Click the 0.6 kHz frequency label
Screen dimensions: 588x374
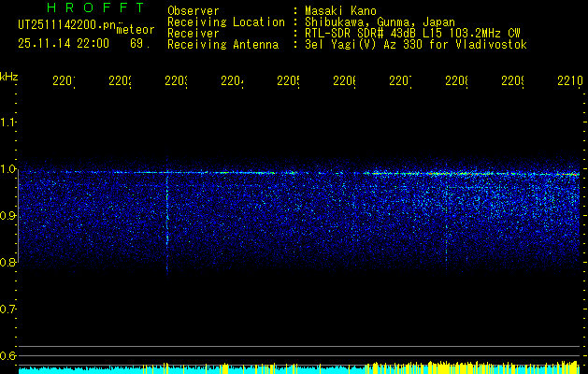point(7,355)
